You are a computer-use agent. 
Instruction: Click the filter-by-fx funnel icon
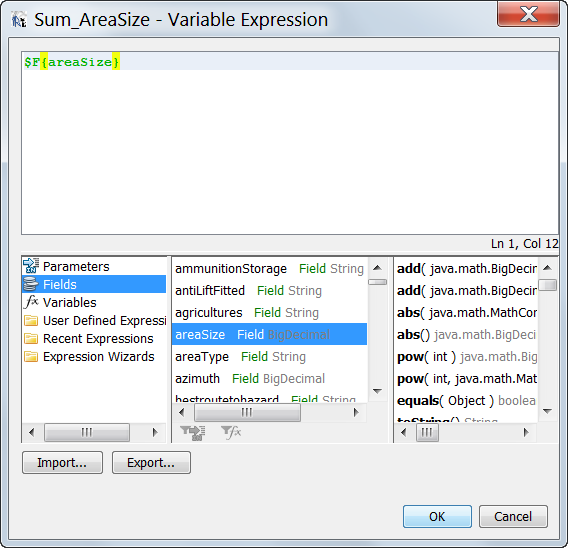coord(231,432)
